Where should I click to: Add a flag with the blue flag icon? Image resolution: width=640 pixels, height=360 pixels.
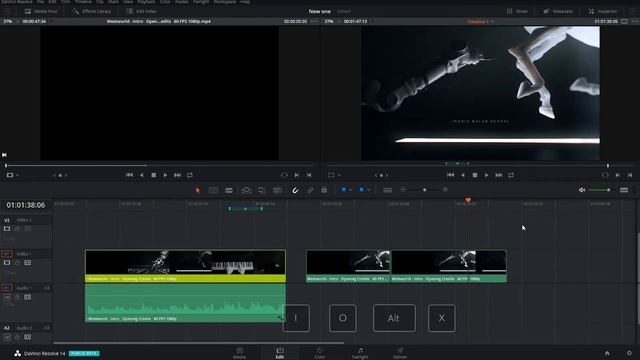(x=344, y=190)
